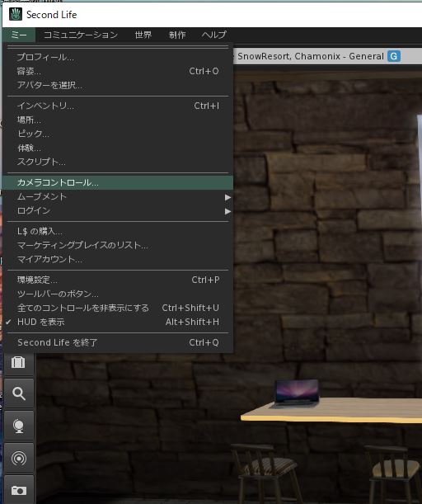The image size is (422, 504).
Task: Open the コミュニケーション menu
Action: (81, 35)
